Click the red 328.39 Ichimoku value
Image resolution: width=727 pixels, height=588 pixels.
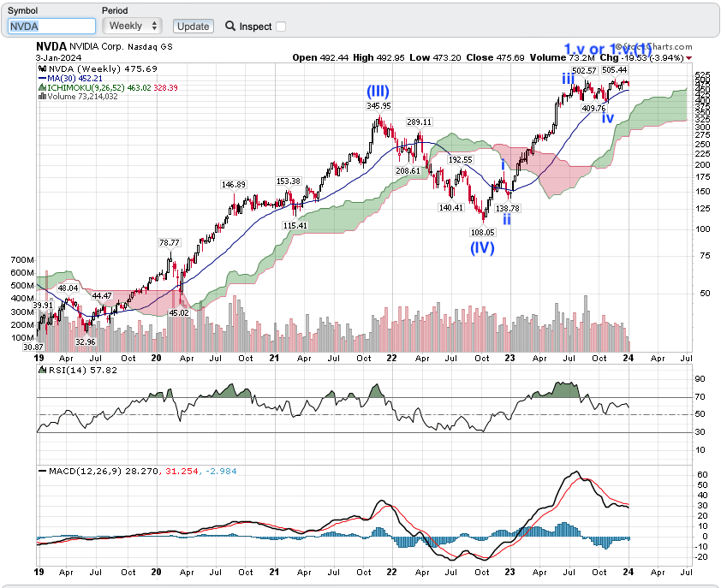click(x=165, y=87)
